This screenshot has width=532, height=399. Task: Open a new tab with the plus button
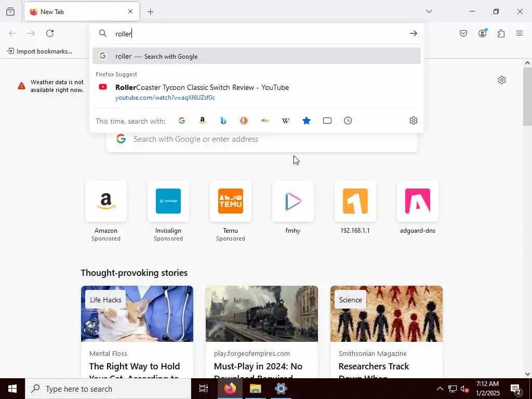click(150, 12)
